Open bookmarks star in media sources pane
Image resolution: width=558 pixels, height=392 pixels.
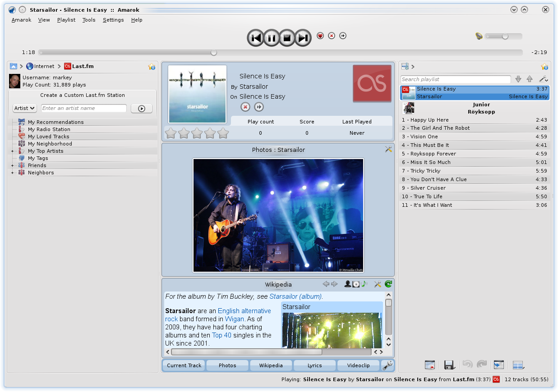pos(152,67)
